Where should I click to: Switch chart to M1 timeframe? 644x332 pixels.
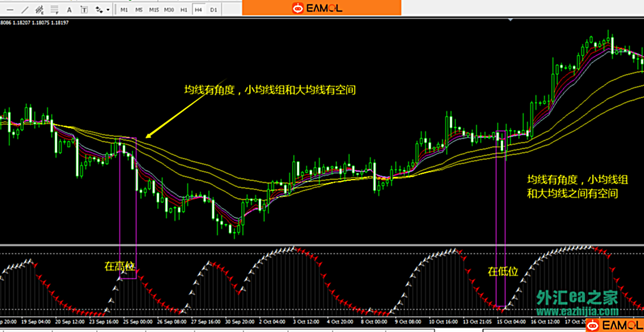pyautogui.click(x=124, y=10)
